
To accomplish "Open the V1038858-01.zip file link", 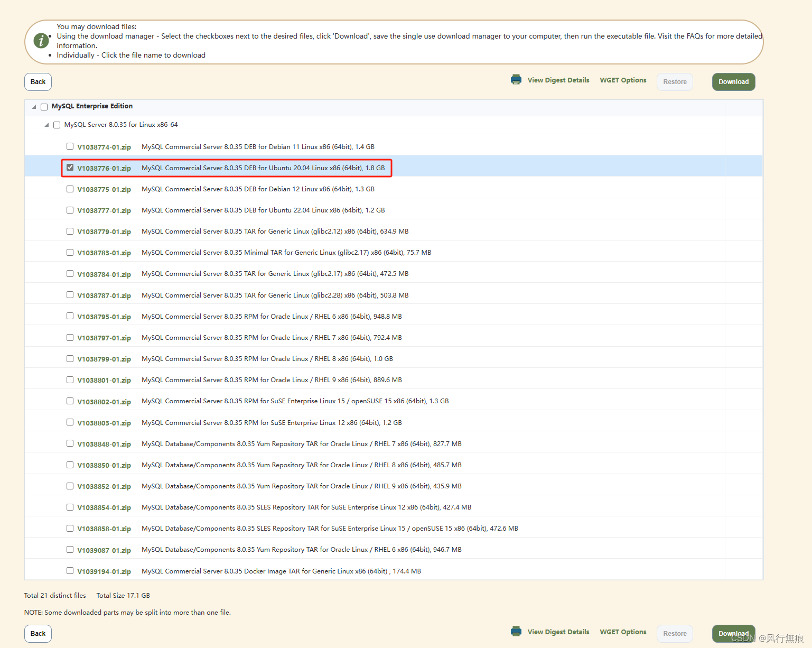I will (104, 529).
